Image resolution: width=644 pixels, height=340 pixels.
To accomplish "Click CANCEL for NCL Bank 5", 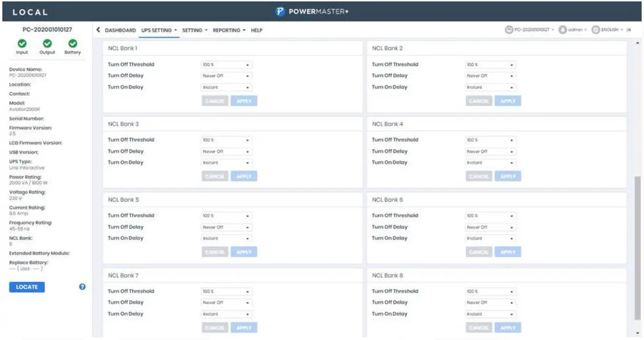I will [x=215, y=252].
